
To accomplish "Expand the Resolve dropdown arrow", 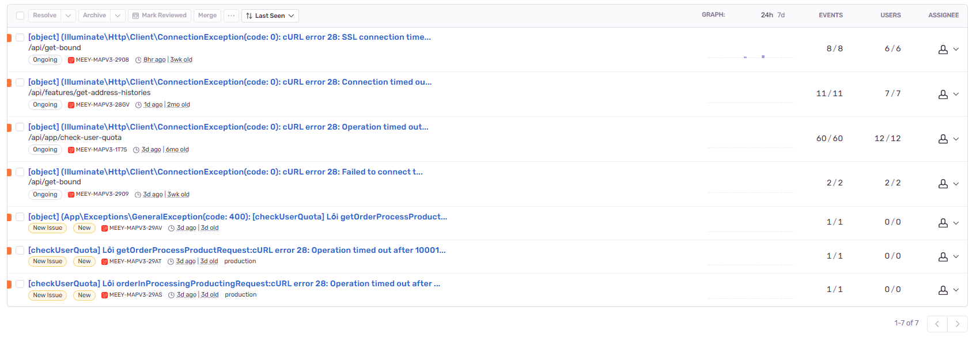I will tap(68, 16).
